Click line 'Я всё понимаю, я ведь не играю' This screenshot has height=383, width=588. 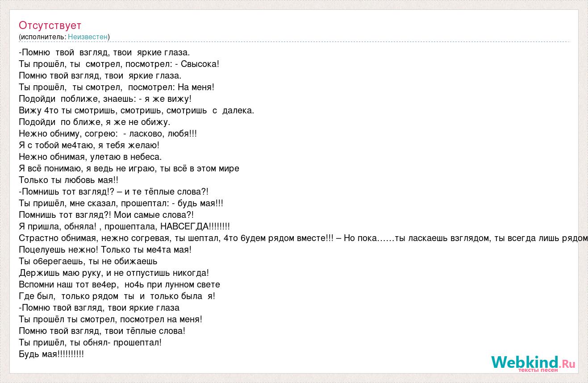point(129,168)
